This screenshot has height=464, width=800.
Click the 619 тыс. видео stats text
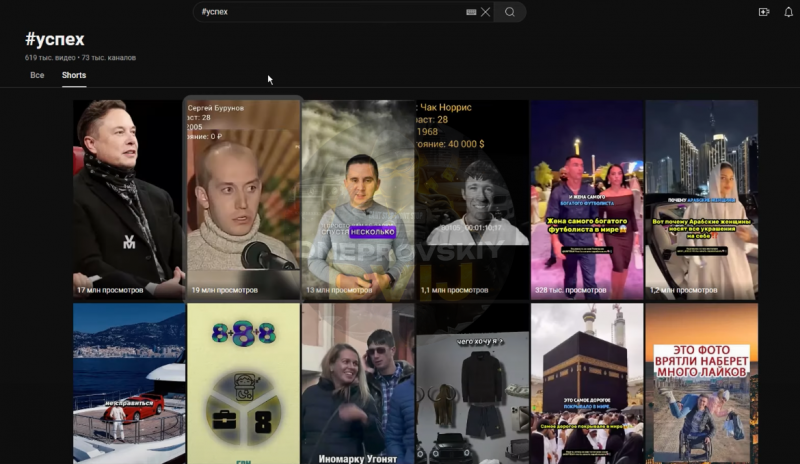point(50,58)
